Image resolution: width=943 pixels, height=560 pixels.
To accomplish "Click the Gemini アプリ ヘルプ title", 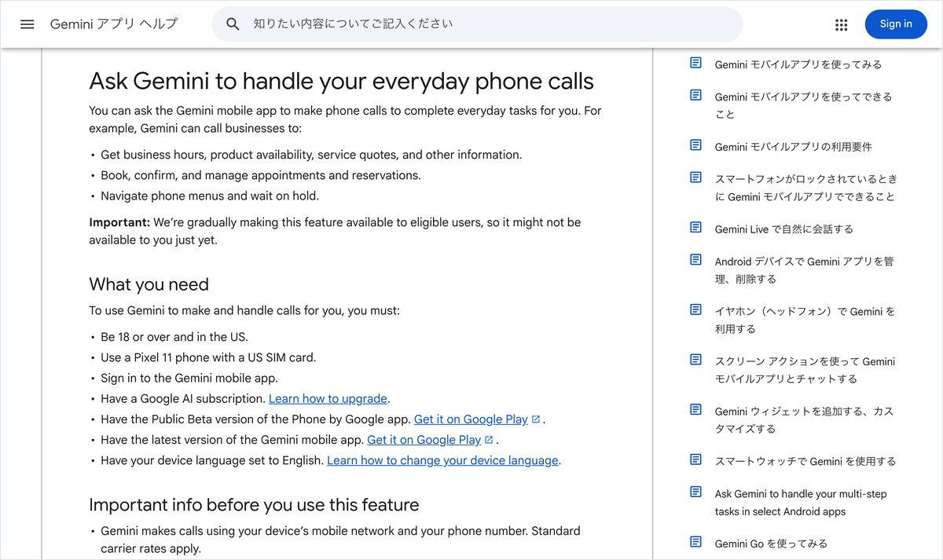I will (x=114, y=24).
